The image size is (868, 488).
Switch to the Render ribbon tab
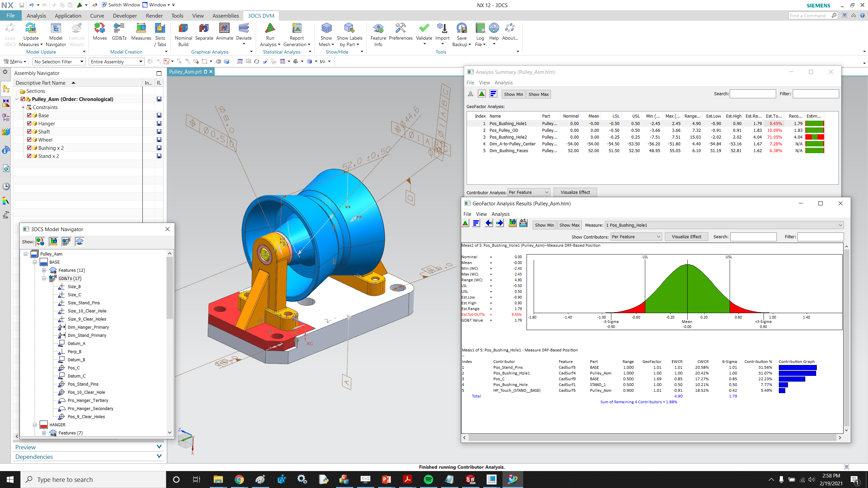pyautogui.click(x=154, y=16)
